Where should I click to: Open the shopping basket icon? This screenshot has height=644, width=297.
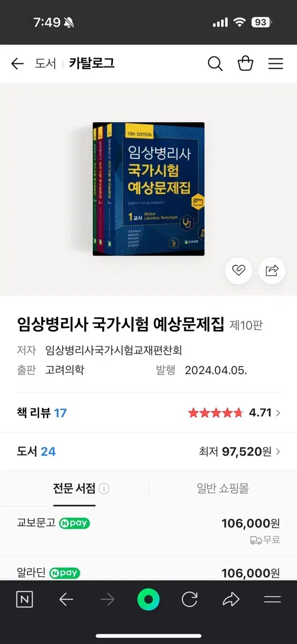tap(246, 63)
